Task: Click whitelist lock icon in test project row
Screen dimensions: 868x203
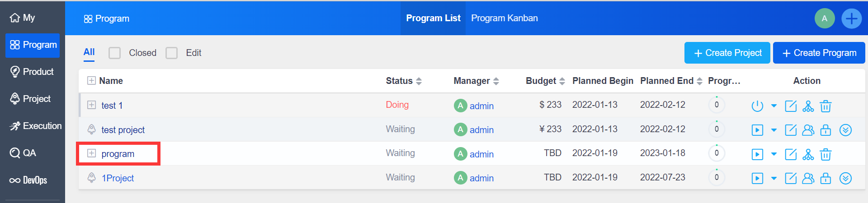Action: 826,130
